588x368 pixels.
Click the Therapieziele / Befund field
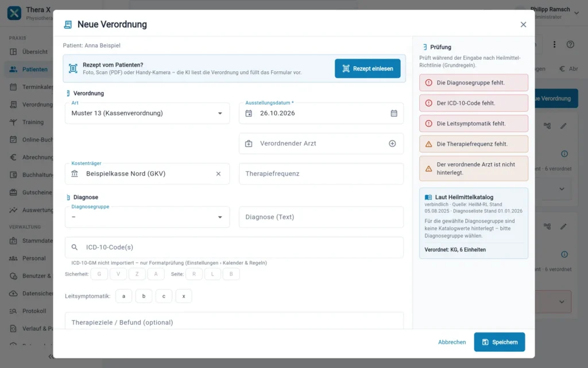click(x=234, y=322)
